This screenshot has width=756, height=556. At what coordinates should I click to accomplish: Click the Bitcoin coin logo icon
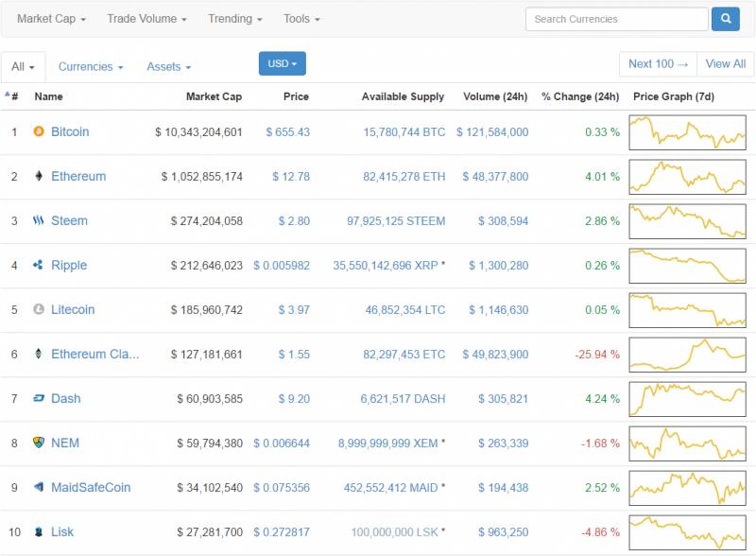(x=39, y=131)
